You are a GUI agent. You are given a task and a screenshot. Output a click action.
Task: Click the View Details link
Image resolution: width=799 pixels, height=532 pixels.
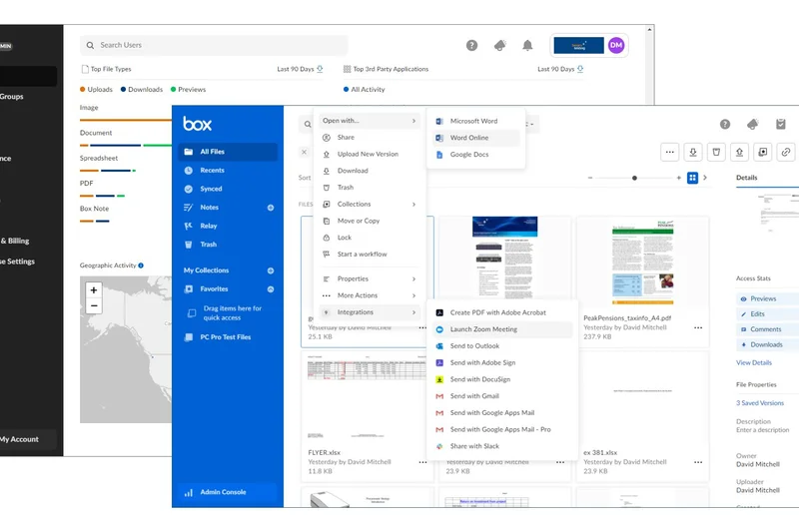(754, 362)
